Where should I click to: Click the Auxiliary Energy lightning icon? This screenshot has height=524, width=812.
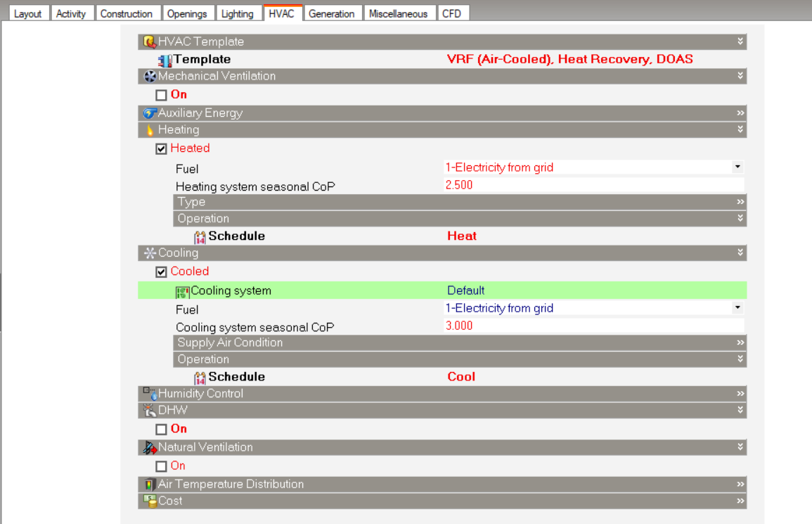pyautogui.click(x=150, y=113)
